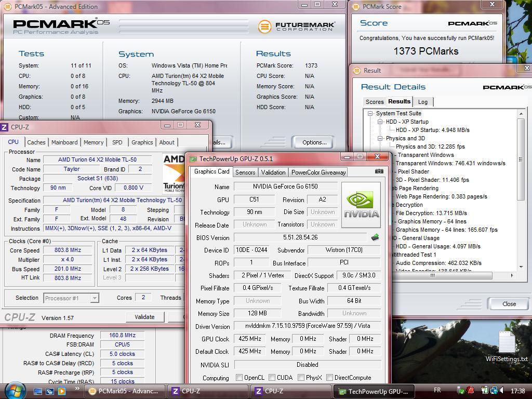Click the results tree vertical scrollbar thumb
This screenshot has height=399, width=532.
coord(521,159)
